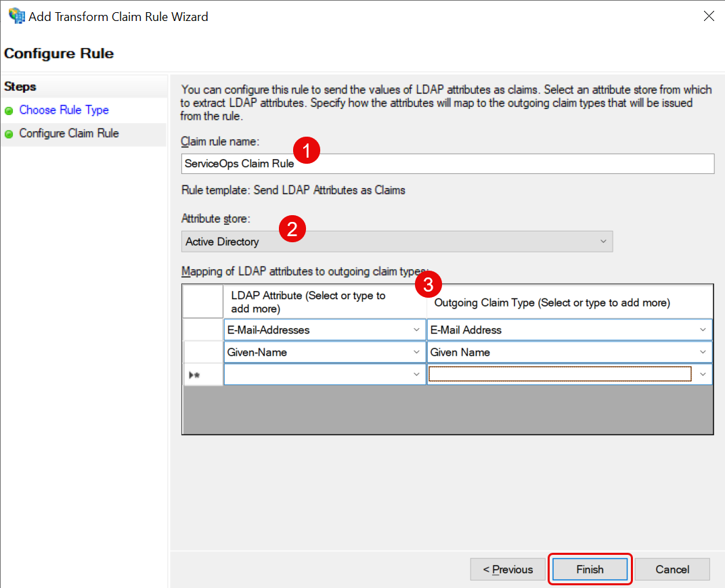Click the empty outgoing claim type field
Screen dimensions: 725x588
pos(559,374)
